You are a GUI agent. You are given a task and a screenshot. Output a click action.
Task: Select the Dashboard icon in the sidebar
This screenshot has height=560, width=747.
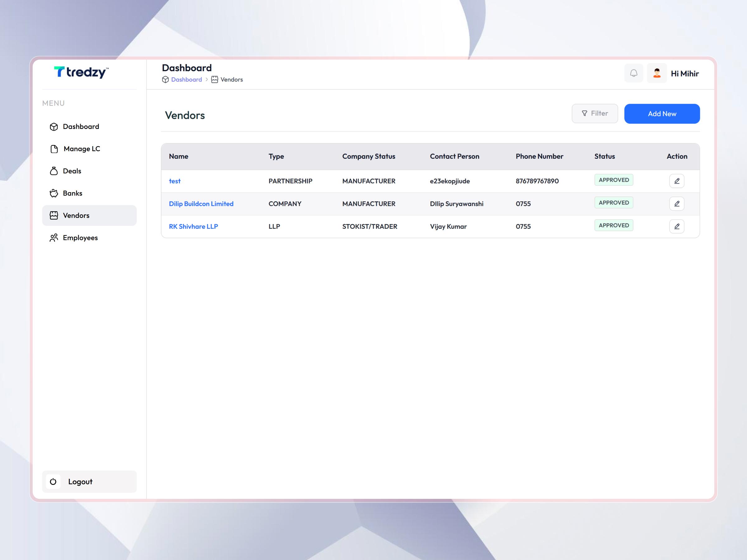[x=54, y=127]
